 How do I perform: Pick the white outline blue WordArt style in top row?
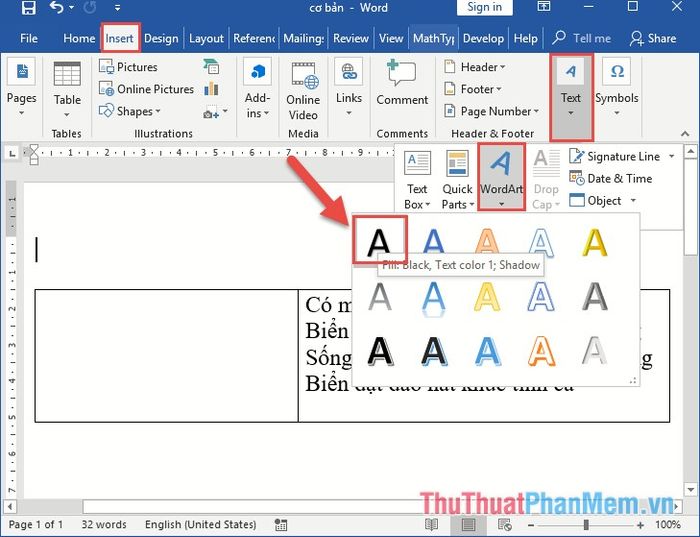pyautogui.click(x=541, y=242)
